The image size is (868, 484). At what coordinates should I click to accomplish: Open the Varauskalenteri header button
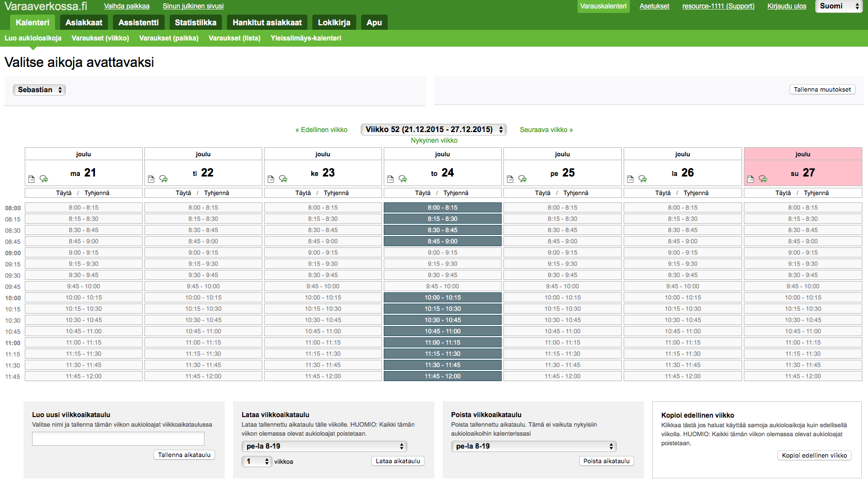[x=603, y=6]
